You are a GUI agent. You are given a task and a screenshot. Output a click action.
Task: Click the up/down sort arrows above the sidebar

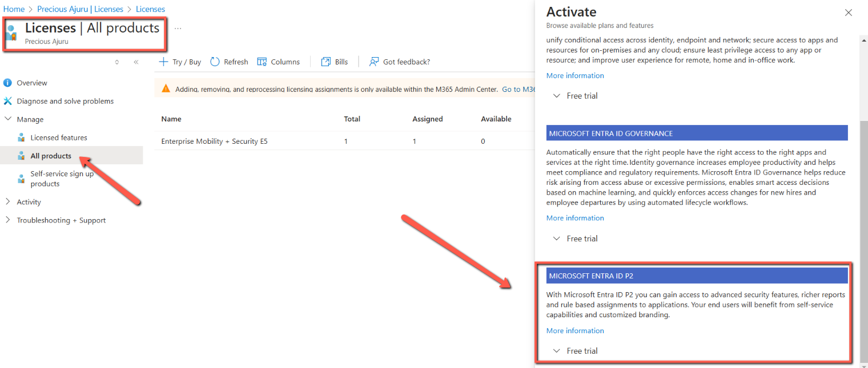117,62
